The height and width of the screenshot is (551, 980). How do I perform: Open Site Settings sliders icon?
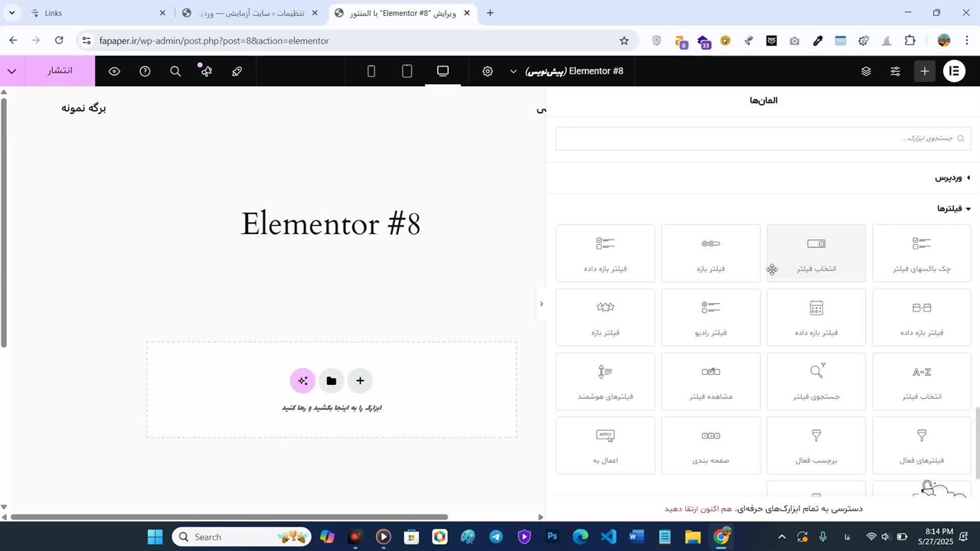click(x=895, y=71)
